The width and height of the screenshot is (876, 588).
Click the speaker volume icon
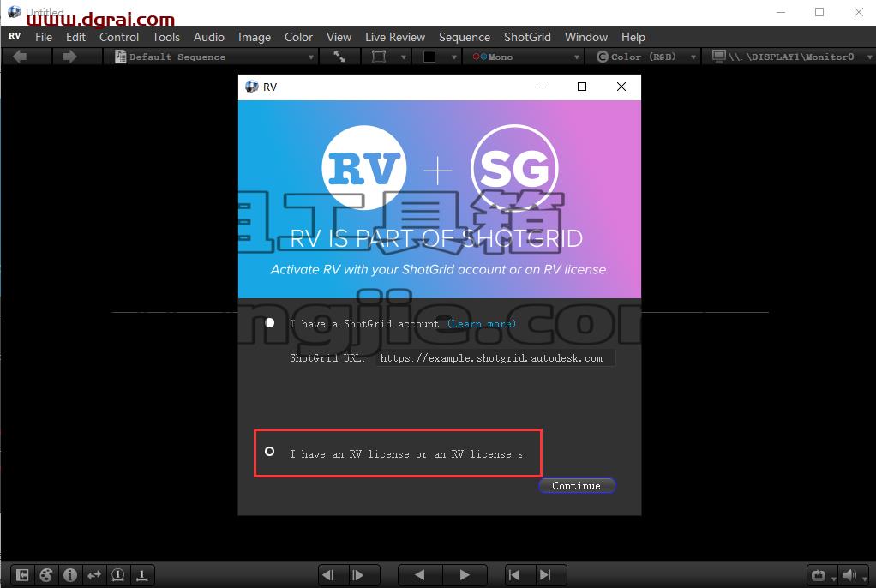849,575
